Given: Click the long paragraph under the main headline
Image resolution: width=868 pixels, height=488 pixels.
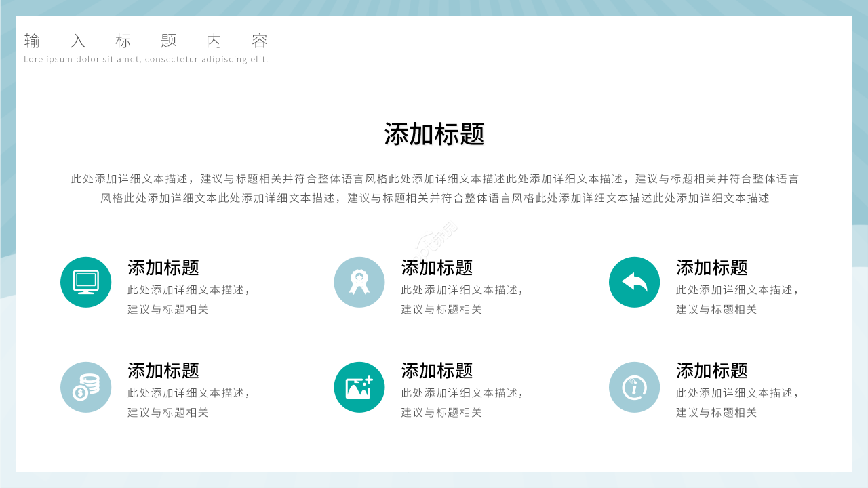Looking at the screenshot, I should point(435,188).
